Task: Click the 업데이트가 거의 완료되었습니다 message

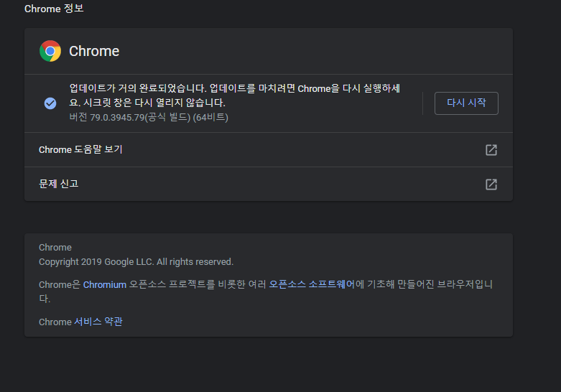Action: click(234, 95)
